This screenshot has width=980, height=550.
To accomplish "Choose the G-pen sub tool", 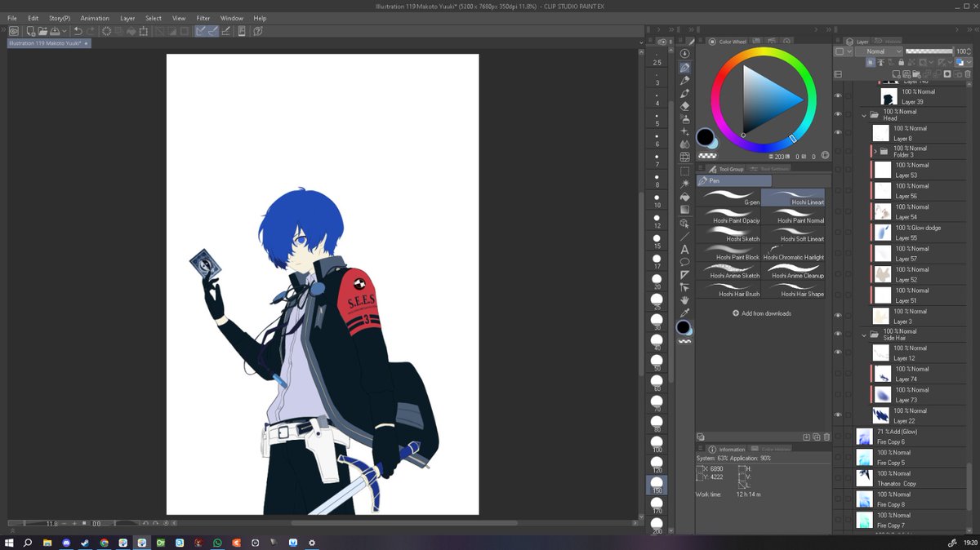I will 728,198.
